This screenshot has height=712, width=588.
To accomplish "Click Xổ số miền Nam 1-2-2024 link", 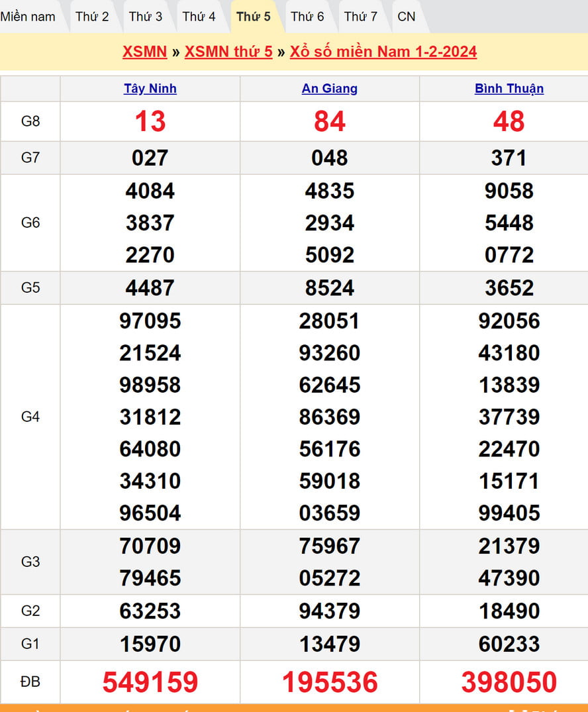I will pyautogui.click(x=383, y=52).
